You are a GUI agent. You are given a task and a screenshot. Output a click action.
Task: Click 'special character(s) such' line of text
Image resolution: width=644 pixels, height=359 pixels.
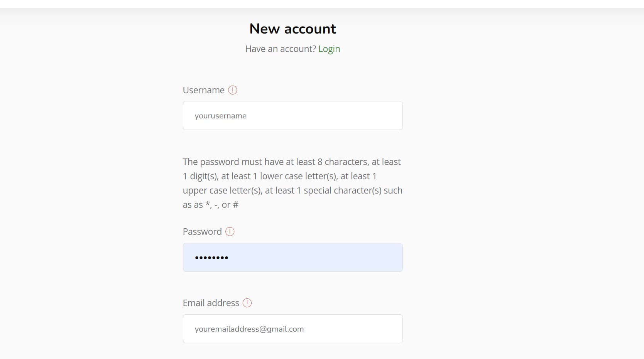point(353,190)
